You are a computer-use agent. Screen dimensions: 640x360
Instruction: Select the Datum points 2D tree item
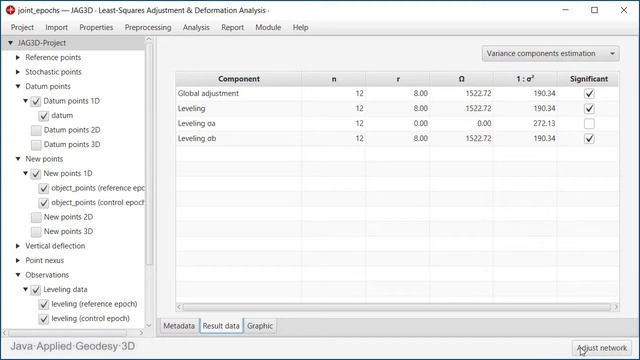(72, 130)
